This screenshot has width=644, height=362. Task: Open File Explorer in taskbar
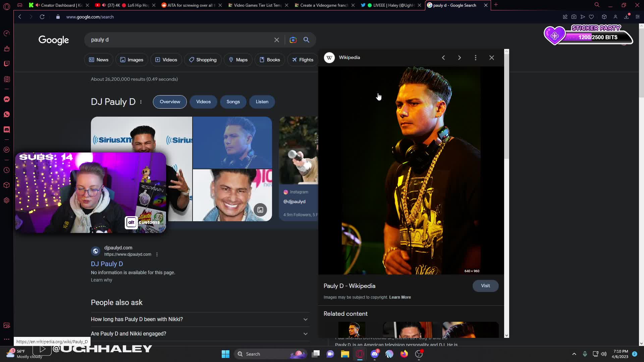click(345, 354)
